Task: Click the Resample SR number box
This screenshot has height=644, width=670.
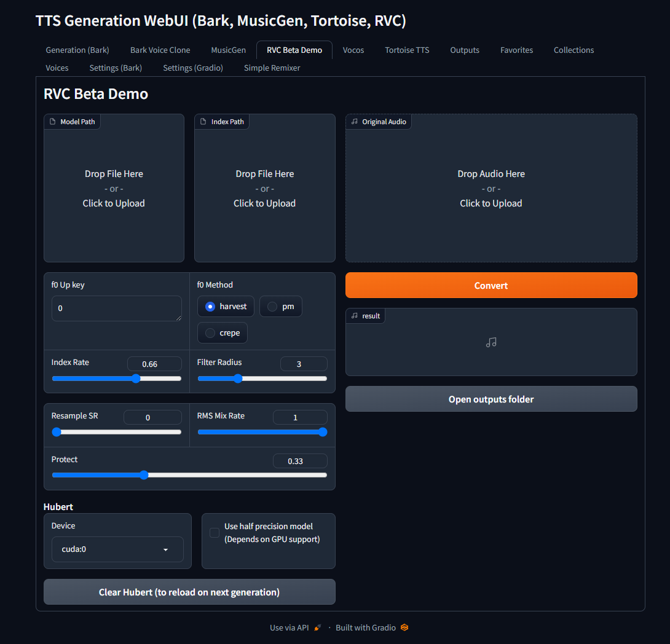Action: (152, 417)
